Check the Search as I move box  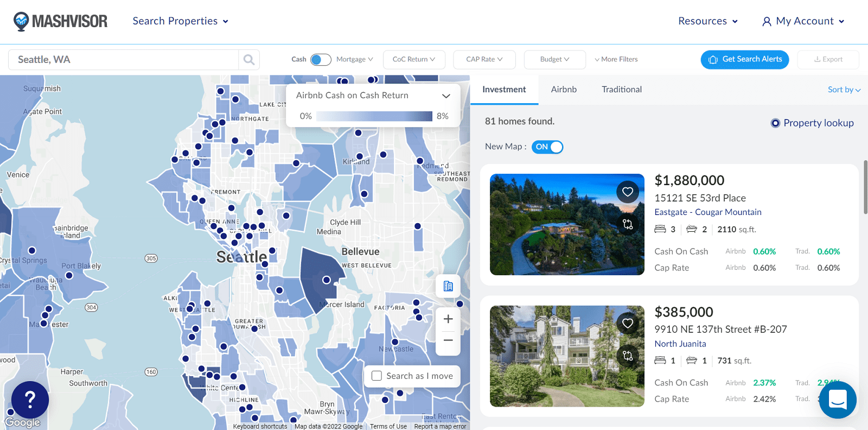pyautogui.click(x=376, y=376)
